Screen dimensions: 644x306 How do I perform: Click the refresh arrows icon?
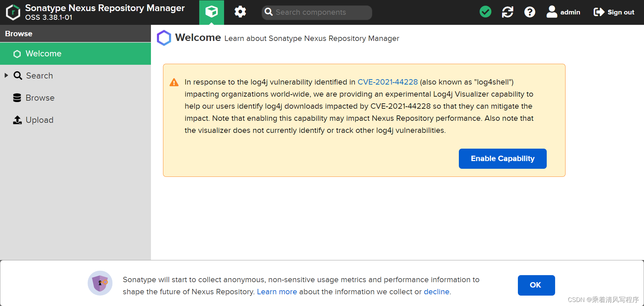(x=507, y=12)
